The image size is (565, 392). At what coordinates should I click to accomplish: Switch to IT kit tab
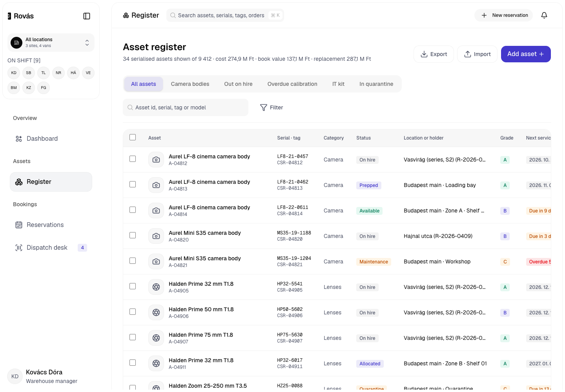[x=338, y=84]
